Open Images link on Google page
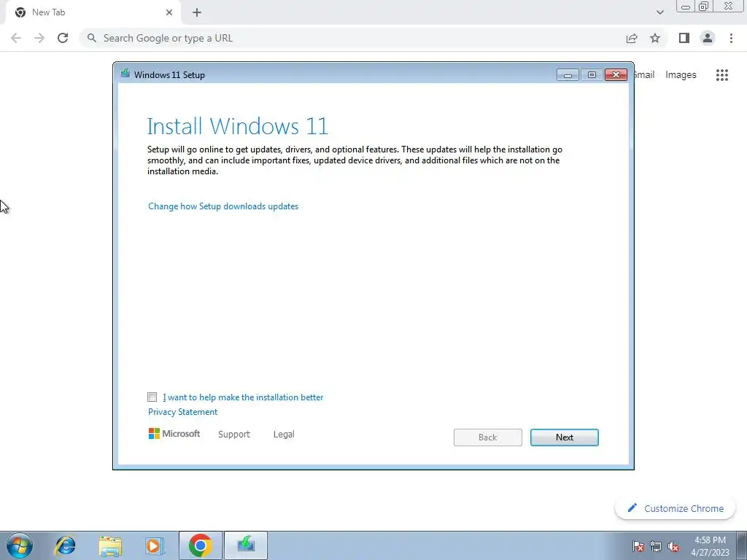747x560 pixels. pyautogui.click(x=681, y=75)
